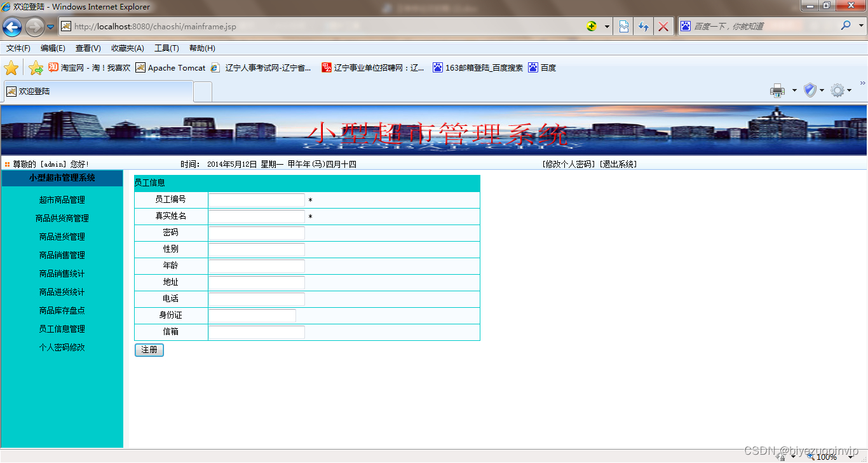This screenshot has width=868, height=463.
Task: Click the red Stop loading icon
Action: point(663,26)
